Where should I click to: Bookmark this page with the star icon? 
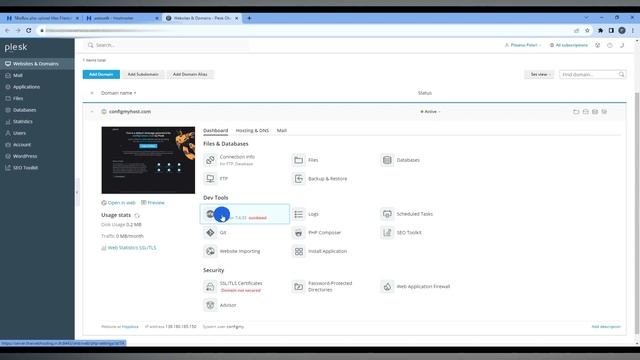[587, 30]
